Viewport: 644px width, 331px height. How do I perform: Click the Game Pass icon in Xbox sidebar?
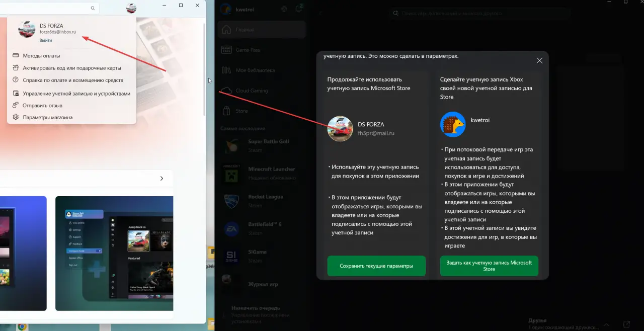pos(227,50)
